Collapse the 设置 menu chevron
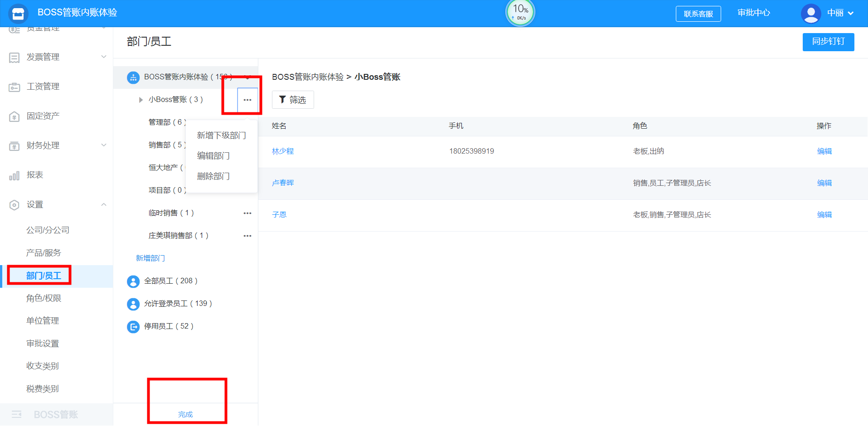The height and width of the screenshot is (426, 868). pos(104,204)
